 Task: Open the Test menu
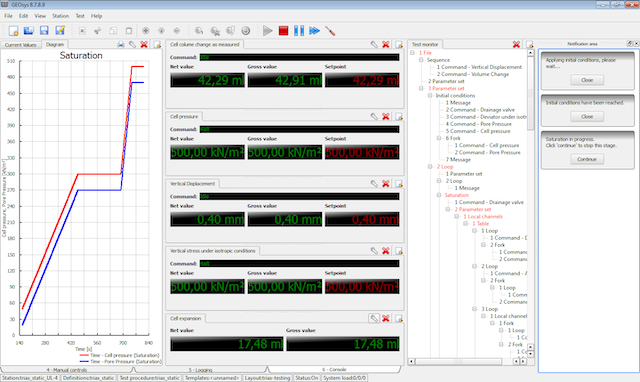tap(80, 16)
